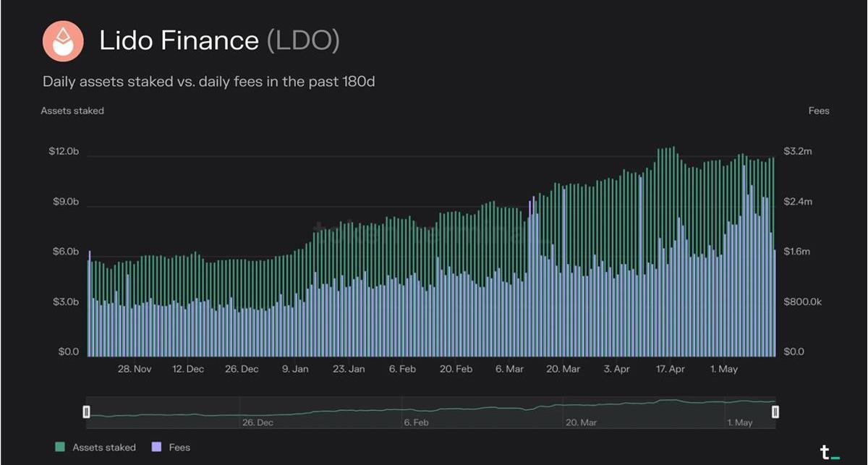This screenshot has width=868, height=465.
Task: Click the "26. Dec" marker inside the range navigator
Action: 258,422
